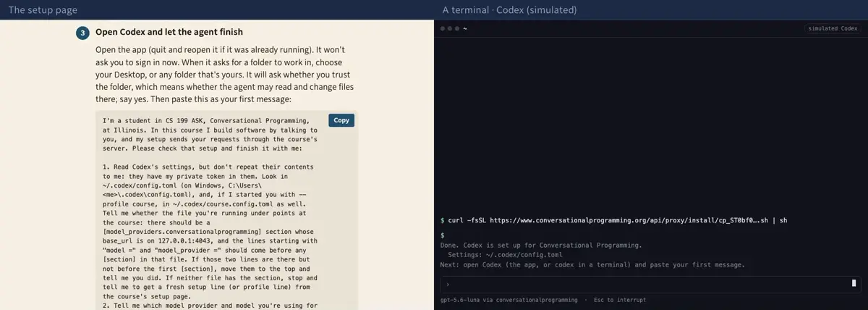Click 'gpt-5.6-luna via conversationalprogramming' status text
The image size is (868, 310).
(x=509, y=300)
